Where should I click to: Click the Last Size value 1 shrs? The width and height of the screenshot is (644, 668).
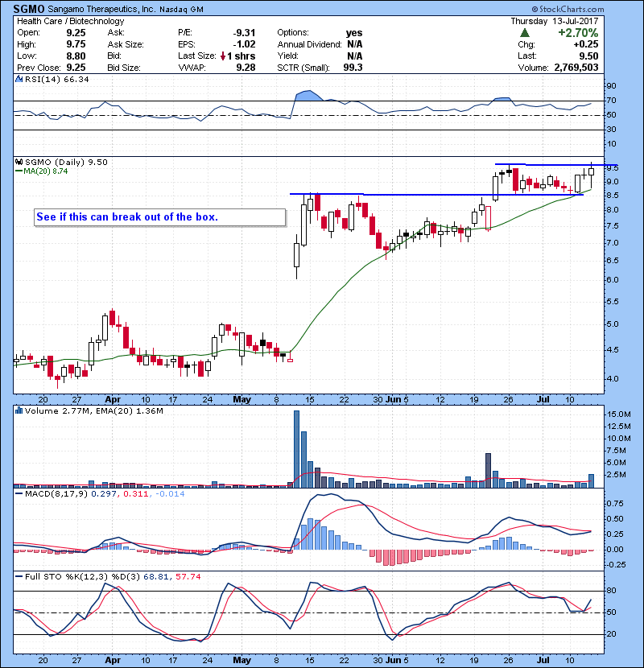[x=242, y=56]
